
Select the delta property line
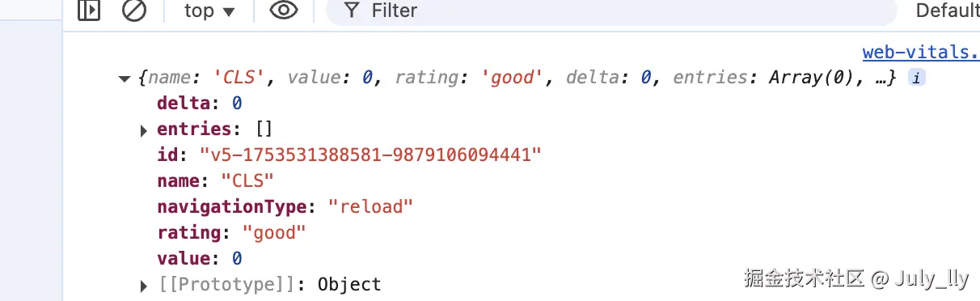[200, 103]
